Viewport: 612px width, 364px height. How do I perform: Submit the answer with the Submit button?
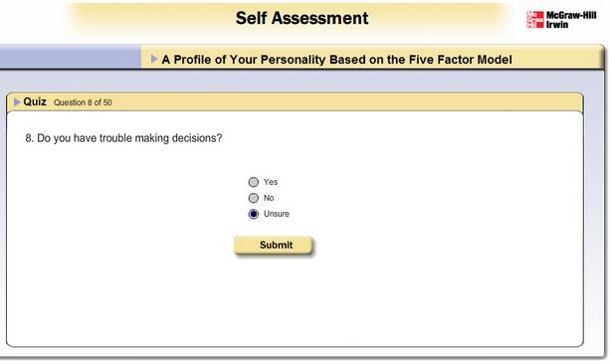coord(274,245)
